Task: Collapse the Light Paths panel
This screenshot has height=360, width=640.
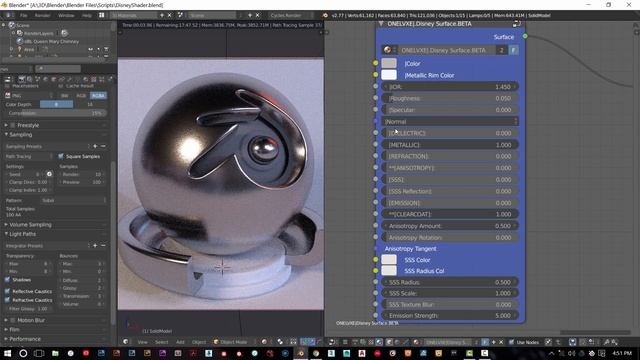Action: 6,234
